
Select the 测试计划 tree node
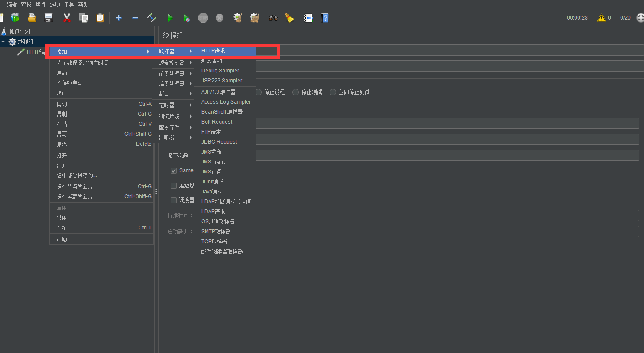coord(19,31)
